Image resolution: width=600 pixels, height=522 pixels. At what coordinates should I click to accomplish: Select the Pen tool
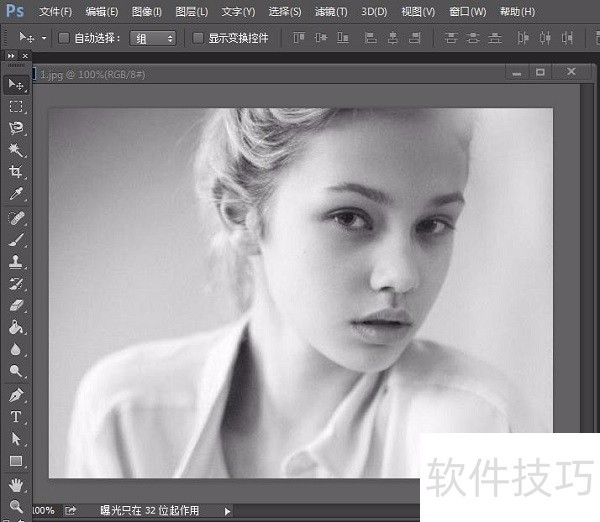point(16,395)
